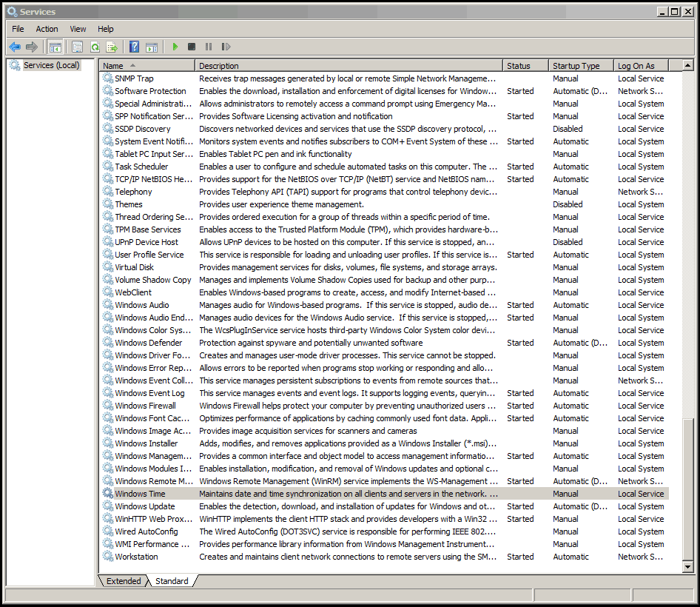Select the Standard tab

tap(172, 580)
